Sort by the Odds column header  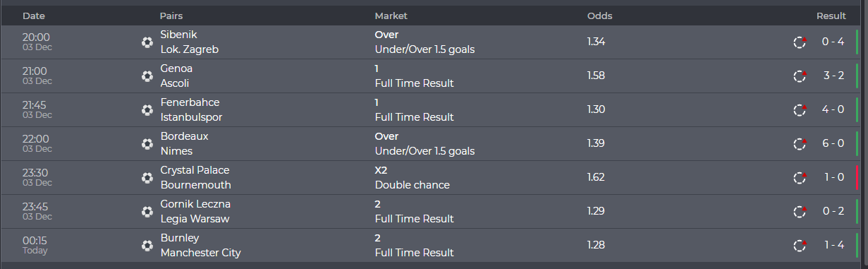(599, 16)
